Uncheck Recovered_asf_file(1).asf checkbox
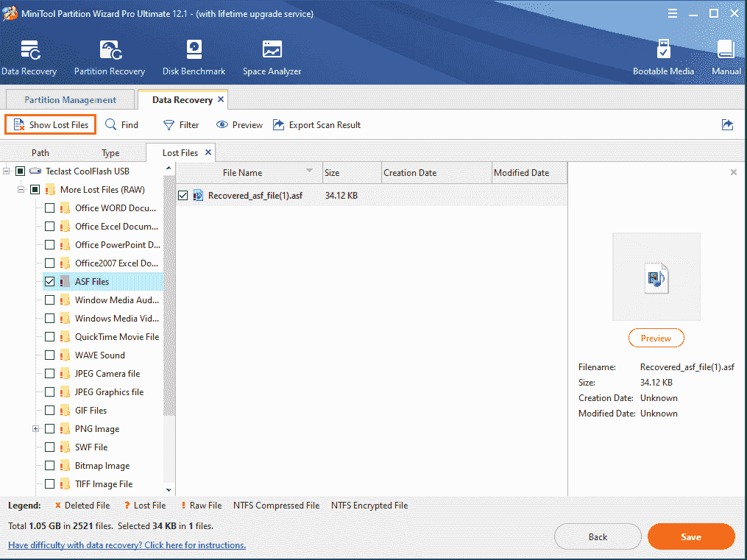Image resolution: width=747 pixels, height=560 pixels. tap(183, 195)
